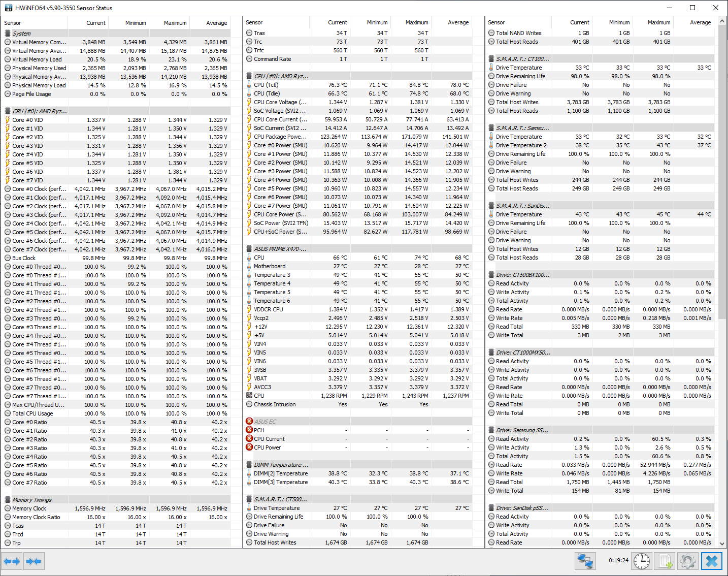728x576 pixels.
Task: Click the thermometer icon for DIMM[2] Temperature
Action: (249, 473)
